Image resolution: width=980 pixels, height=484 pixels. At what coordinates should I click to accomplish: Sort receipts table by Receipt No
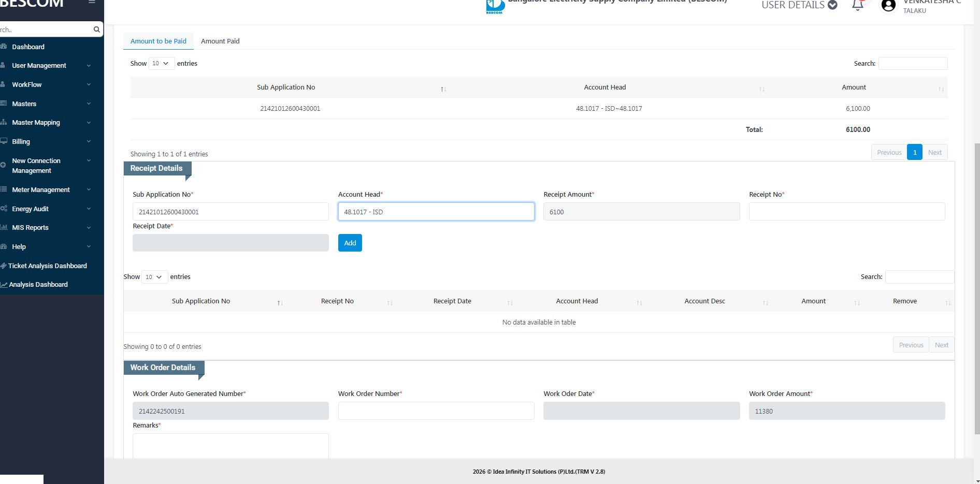coord(390,303)
